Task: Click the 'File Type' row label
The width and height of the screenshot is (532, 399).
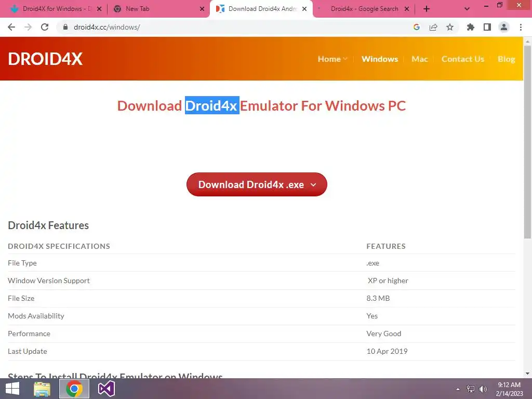Action: [22, 263]
